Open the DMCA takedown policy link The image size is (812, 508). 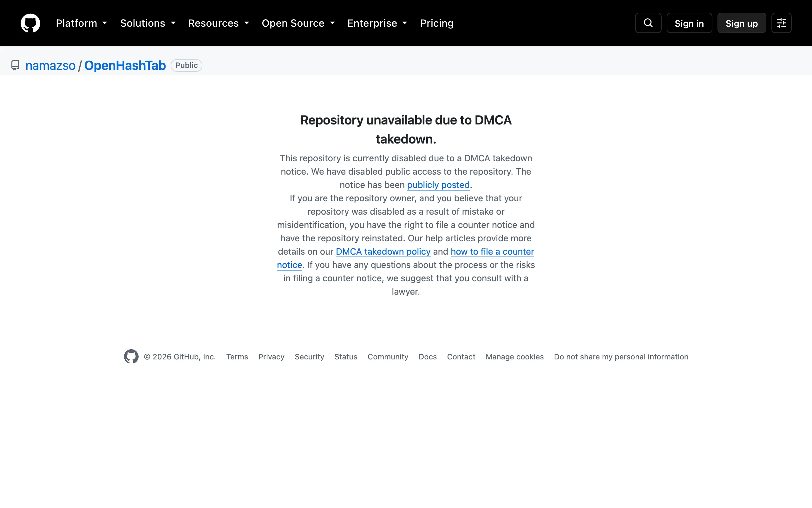tap(383, 252)
